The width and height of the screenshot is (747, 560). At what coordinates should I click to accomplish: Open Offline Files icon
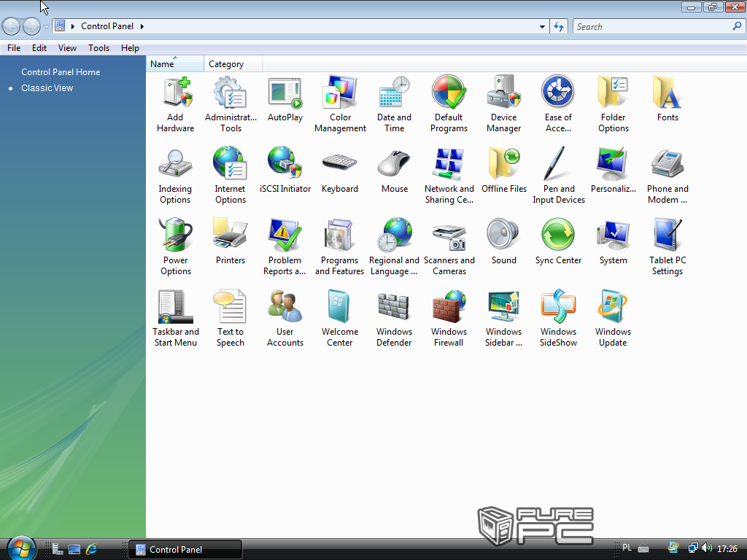pos(504,171)
